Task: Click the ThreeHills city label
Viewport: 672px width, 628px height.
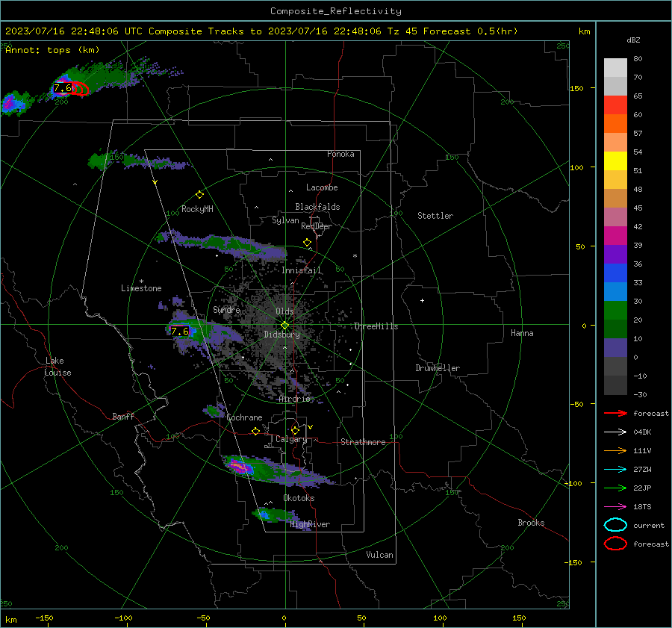Action: [376, 326]
